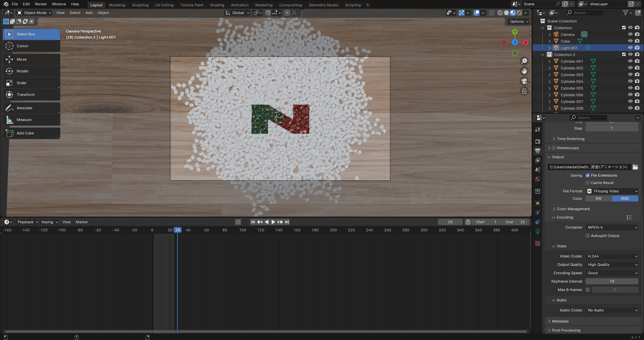Pick the Scale tool
The width and height of the screenshot is (644, 340).
[32, 83]
